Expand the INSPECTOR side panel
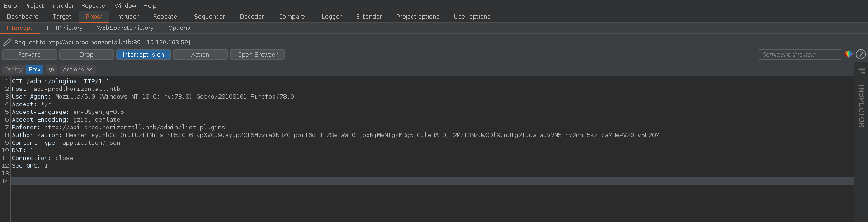The height and width of the screenshot is (222, 868). (862, 106)
